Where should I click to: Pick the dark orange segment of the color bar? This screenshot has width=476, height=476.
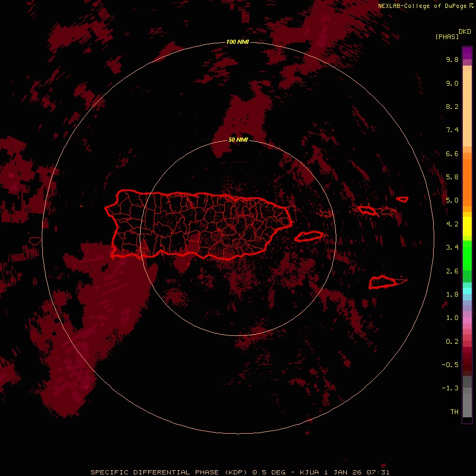(467, 182)
